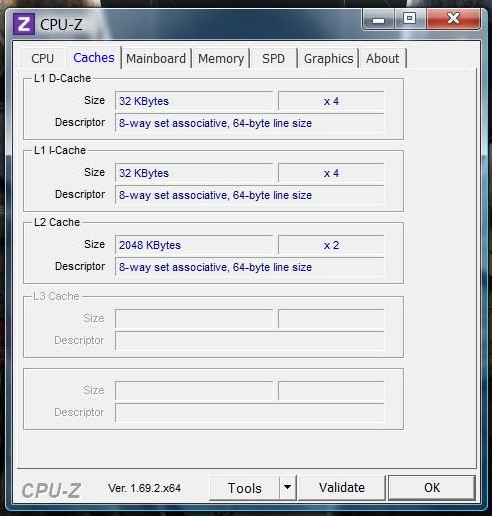Go to the Graphics tab
Screen dimensions: 492x516
point(328,59)
